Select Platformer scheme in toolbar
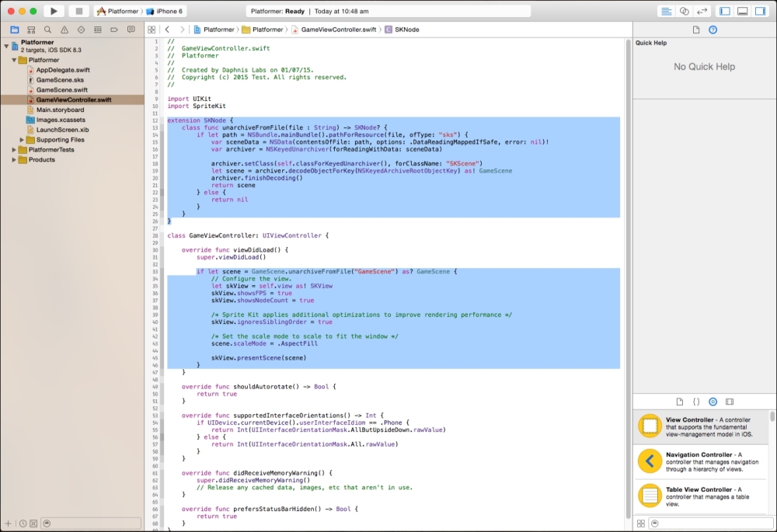 tap(118, 11)
